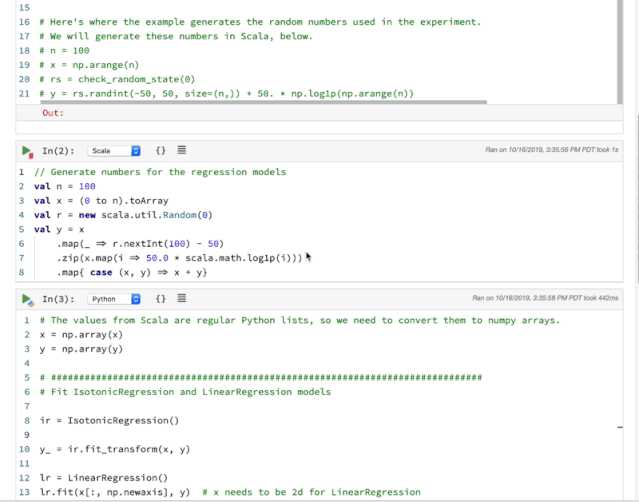
Task: Run the In(2) Scala cell
Action: [27, 151]
